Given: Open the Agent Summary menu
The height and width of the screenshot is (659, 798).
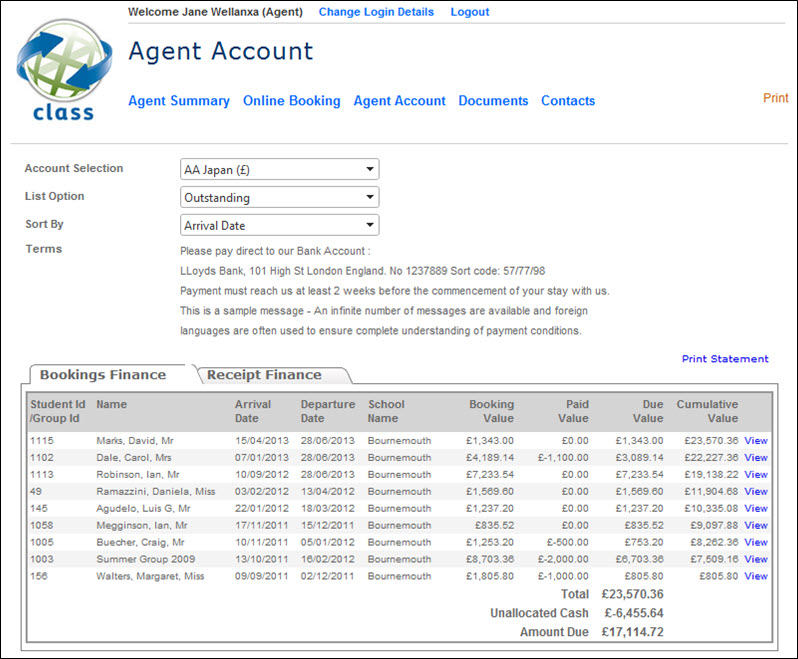Looking at the screenshot, I should [x=179, y=101].
